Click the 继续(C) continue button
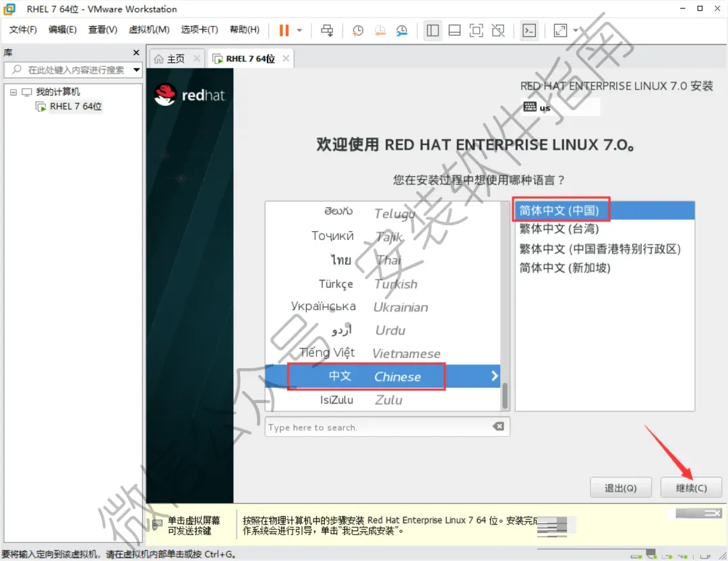The image size is (728, 561). (692, 488)
